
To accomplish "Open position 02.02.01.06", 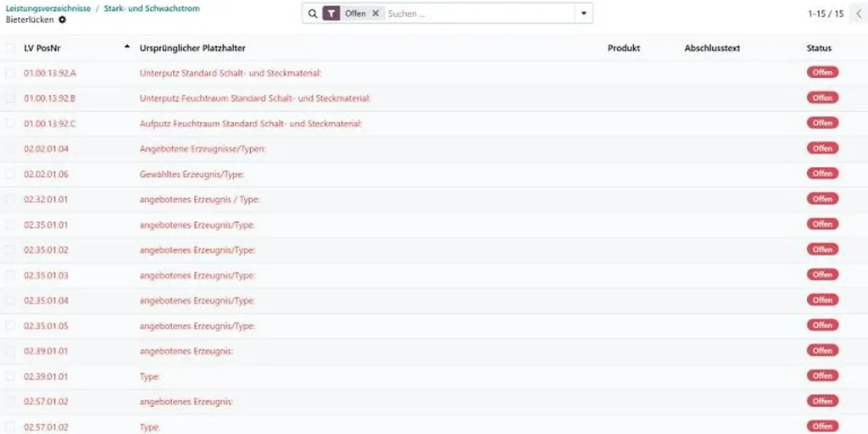I will [46, 175].
